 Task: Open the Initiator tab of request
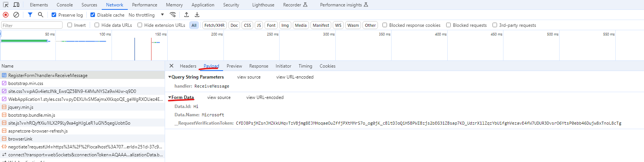pos(283,66)
